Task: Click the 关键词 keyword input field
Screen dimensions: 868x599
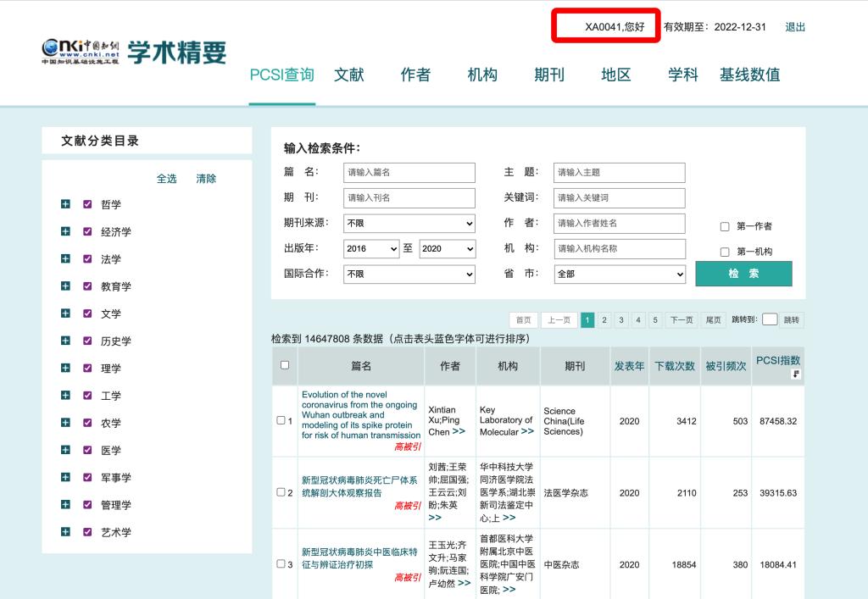Action: coord(619,197)
